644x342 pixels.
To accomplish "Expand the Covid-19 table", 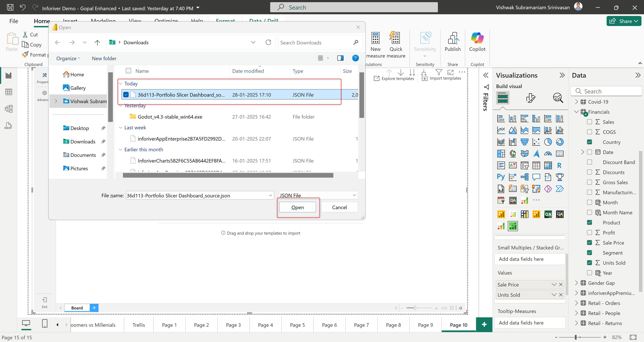I will [x=577, y=102].
